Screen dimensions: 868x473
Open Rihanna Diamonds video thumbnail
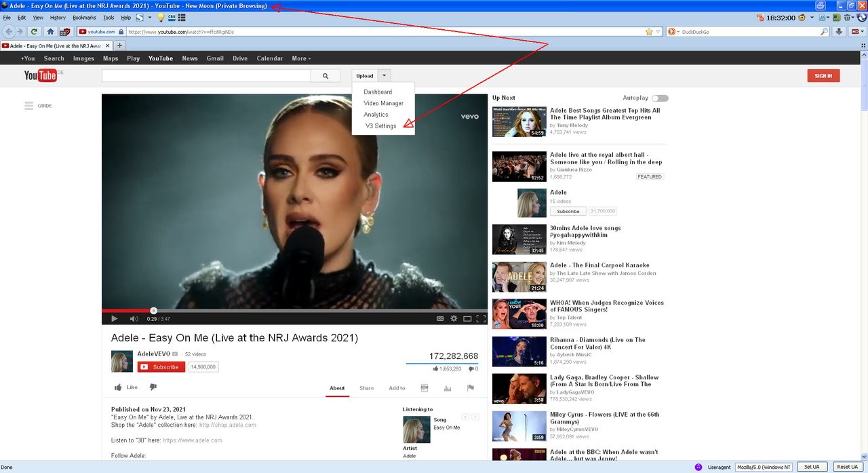519,352
